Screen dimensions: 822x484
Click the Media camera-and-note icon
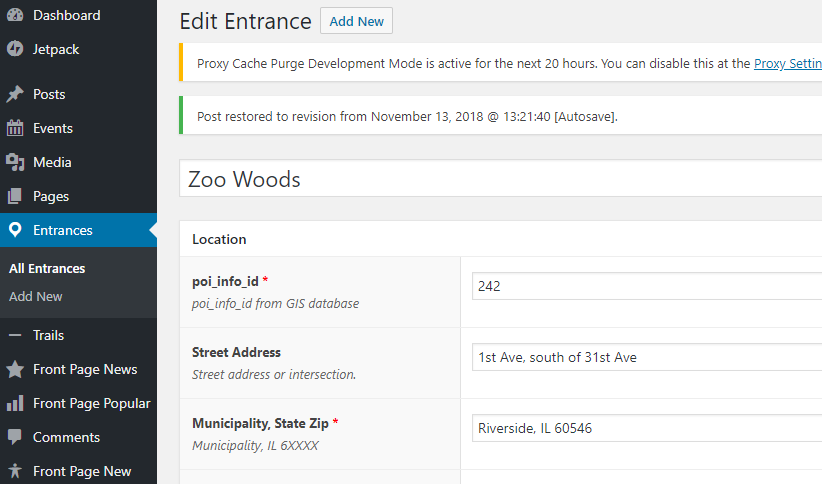(x=15, y=163)
